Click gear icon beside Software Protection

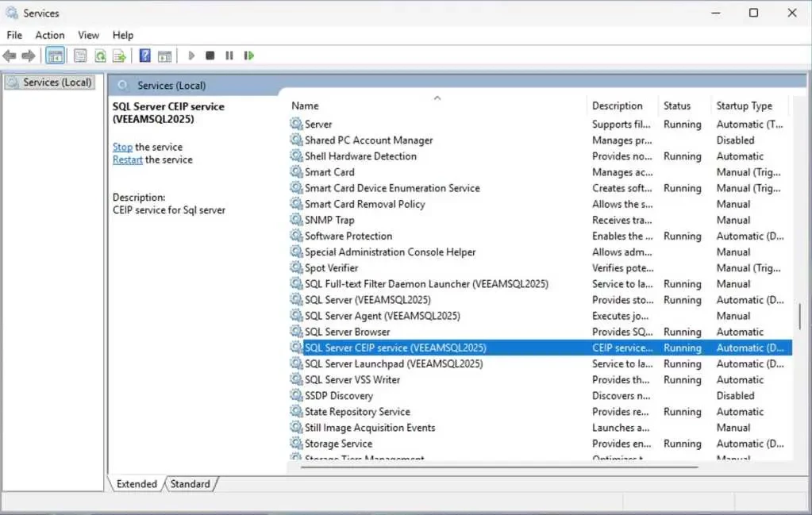[x=296, y=236]
